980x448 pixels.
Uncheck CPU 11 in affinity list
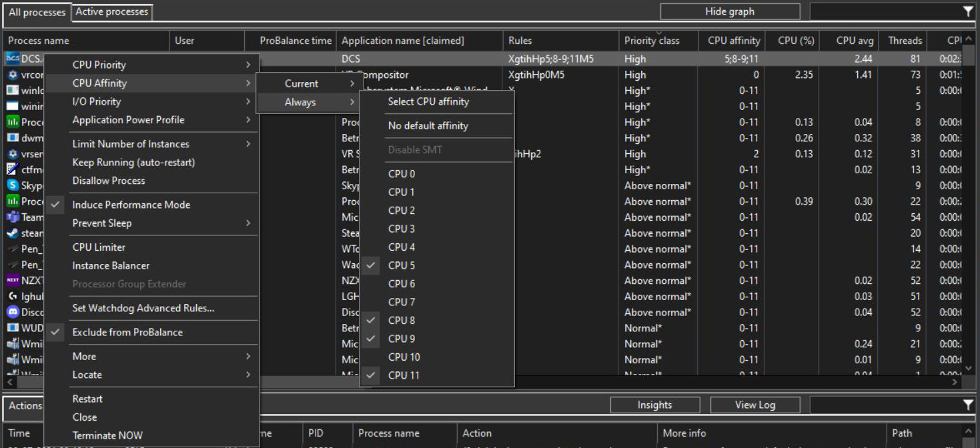(437, 375)
